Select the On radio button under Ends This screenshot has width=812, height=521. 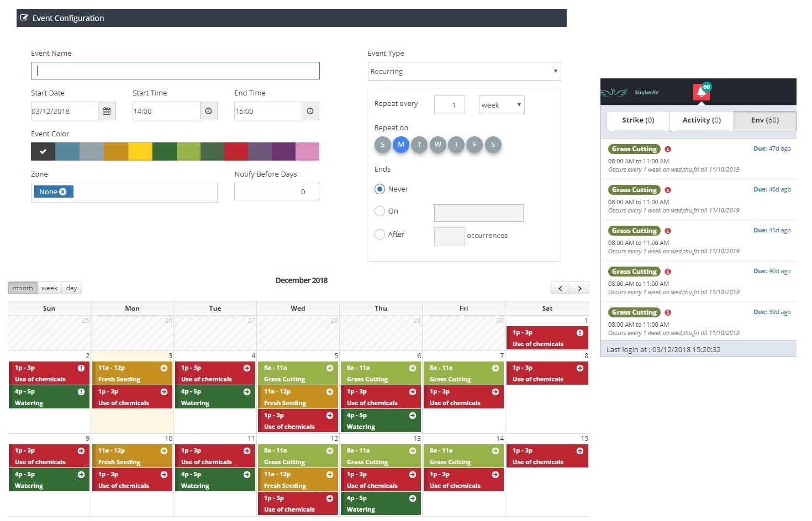point(379,211)
